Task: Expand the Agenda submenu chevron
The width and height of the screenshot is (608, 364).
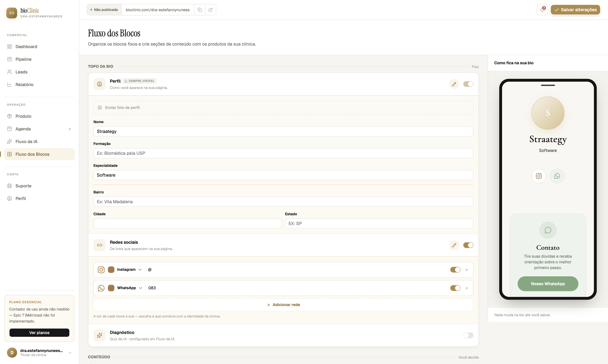Action: [70, 129]
